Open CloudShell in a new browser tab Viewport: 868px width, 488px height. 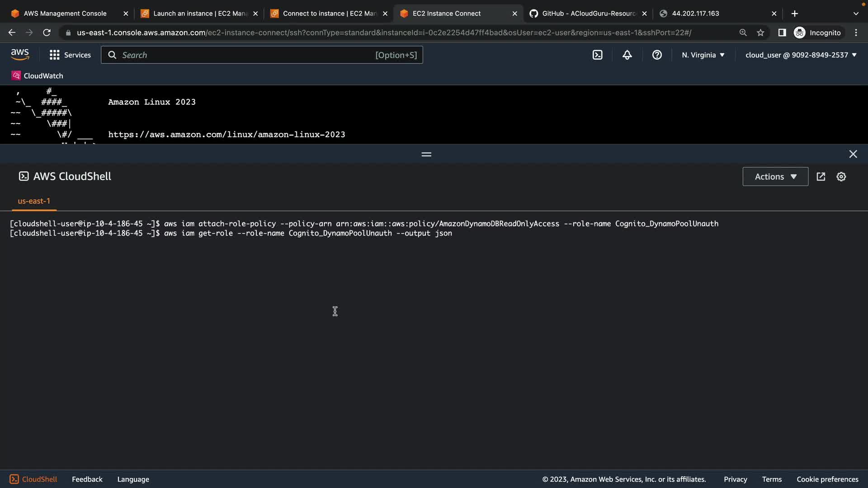click(x=821, y=177)
